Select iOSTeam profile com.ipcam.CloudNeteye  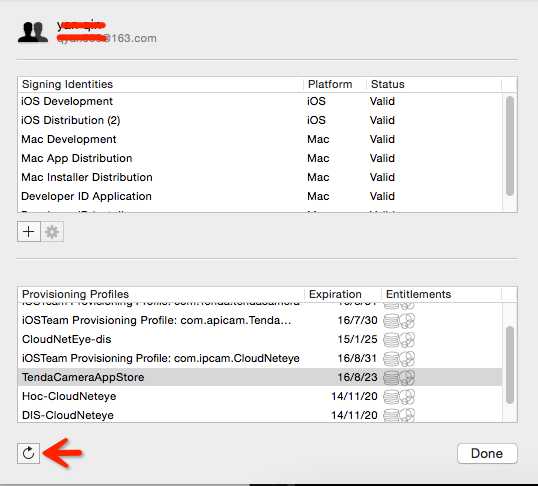pos(260,358)
